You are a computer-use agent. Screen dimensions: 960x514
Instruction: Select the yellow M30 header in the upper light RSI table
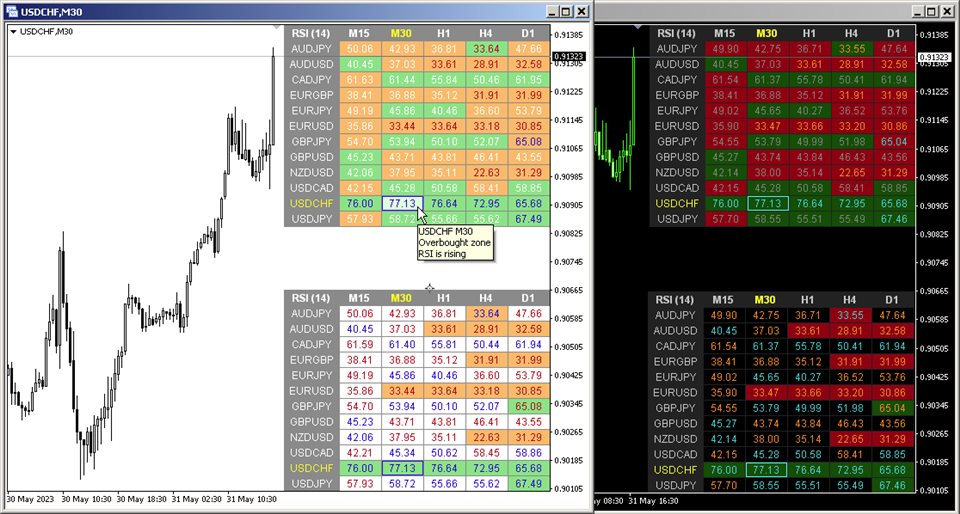[401, 33]
